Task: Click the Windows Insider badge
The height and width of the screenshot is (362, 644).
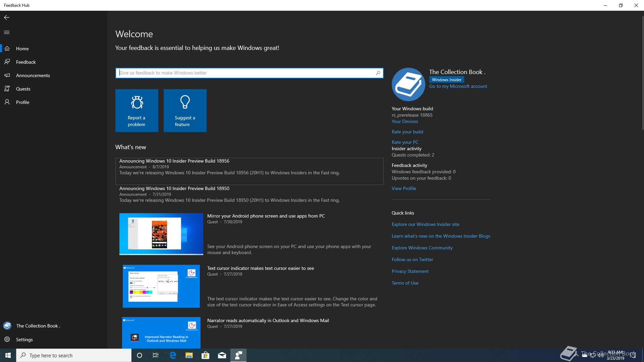Action: click(447, 80)
